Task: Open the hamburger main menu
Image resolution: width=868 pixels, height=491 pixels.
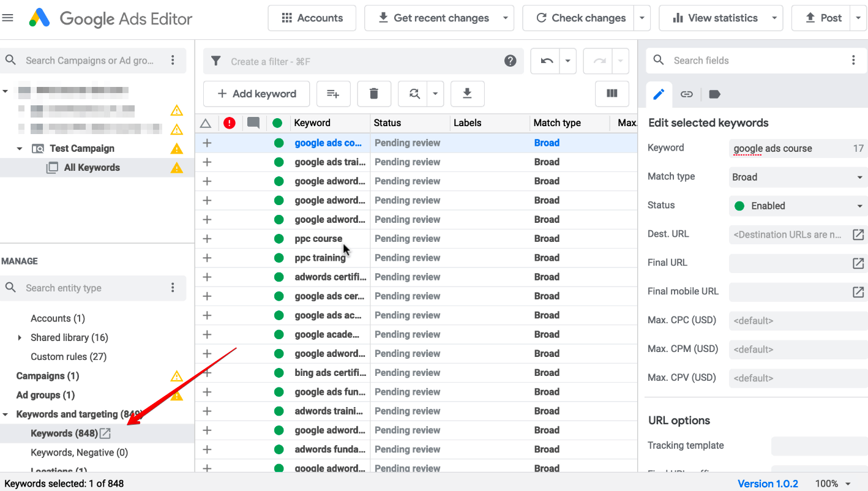Action: click(x=8, y=18)
